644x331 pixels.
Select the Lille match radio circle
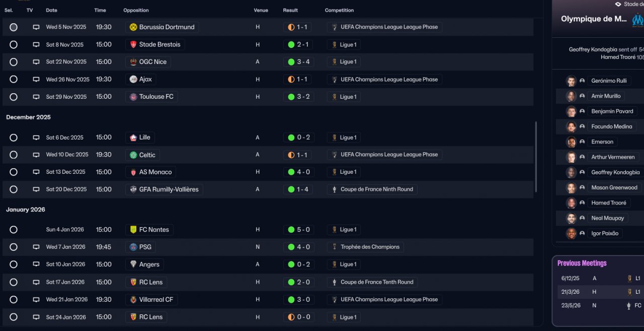[14, 138]
